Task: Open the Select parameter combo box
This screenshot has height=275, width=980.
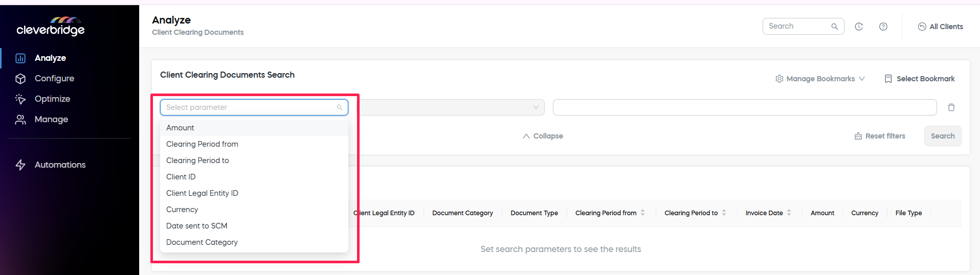Action: click(254, 107)
